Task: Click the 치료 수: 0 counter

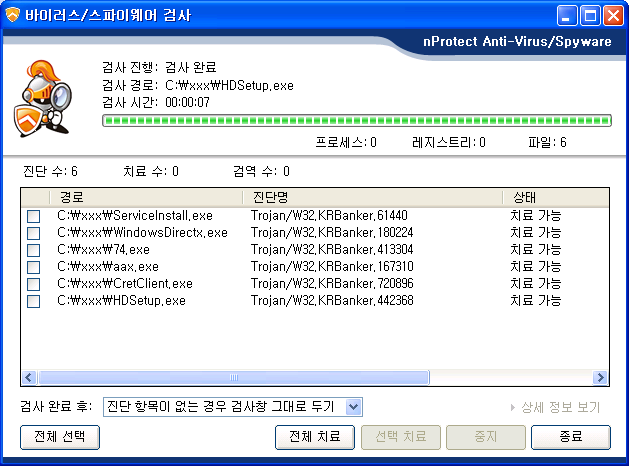Action: click(x=151, y=172)
